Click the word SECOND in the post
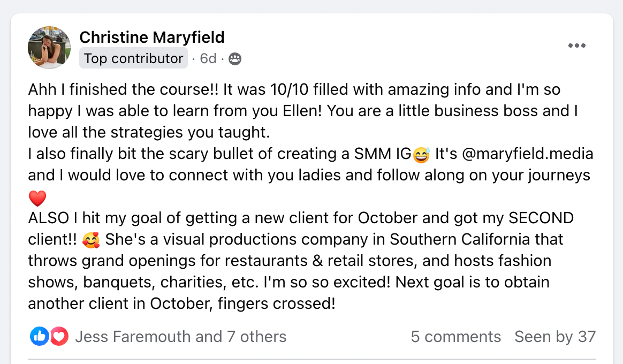 [541, 218]
